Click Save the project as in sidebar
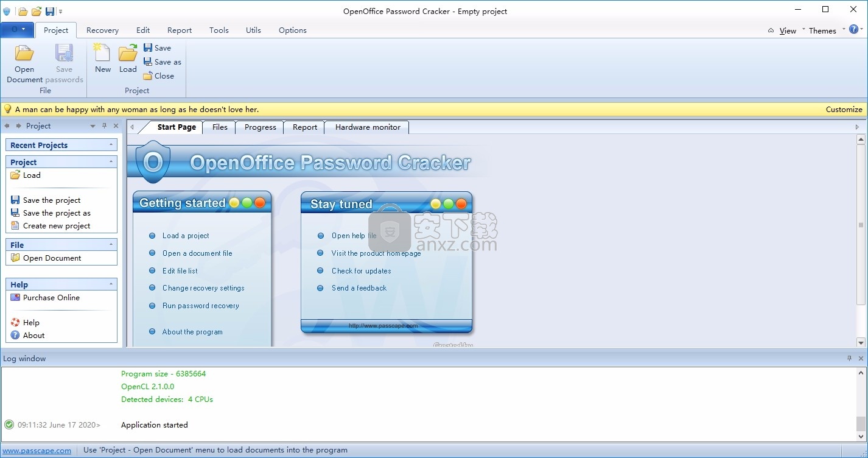Viewport: 868px width, 458px height. (51, 213)
